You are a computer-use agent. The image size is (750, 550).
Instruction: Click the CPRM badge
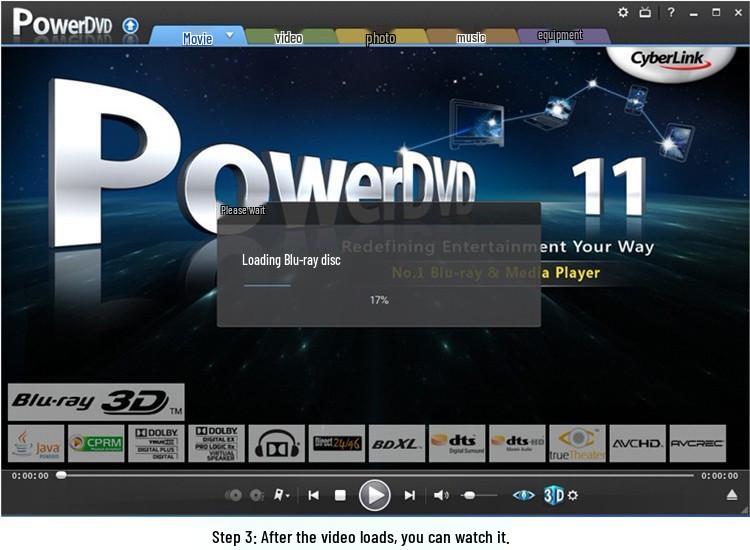click(x=96, y=443)
